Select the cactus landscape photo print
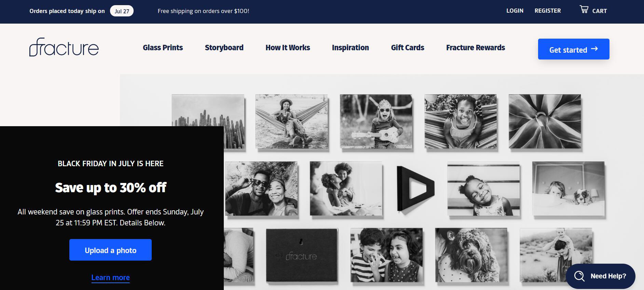Screen dimensions: 644x290 pos(208,110)
